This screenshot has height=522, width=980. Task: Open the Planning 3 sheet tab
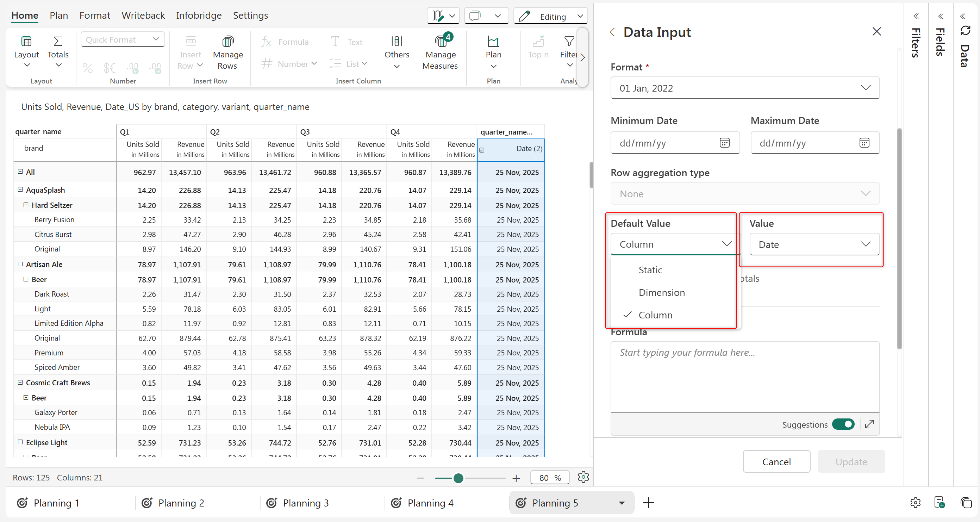coord(305,503)
